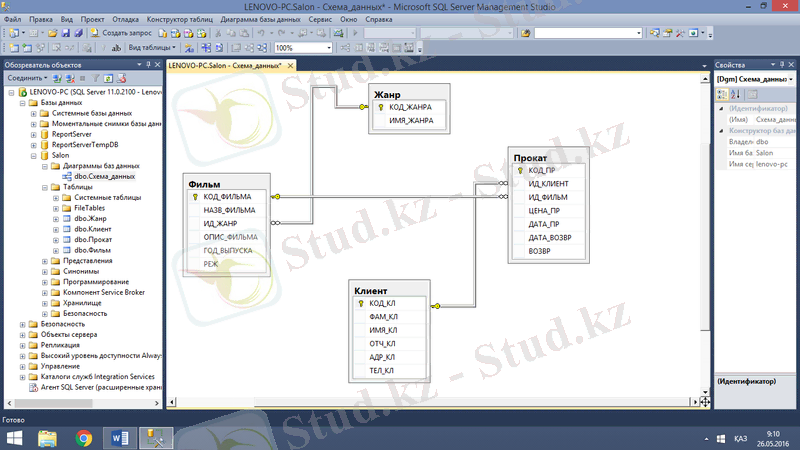Click the Properties Window icon in top toolbar
Image resolution: width=800 pixels, height=450 pixels.
[x=667, y=33]
